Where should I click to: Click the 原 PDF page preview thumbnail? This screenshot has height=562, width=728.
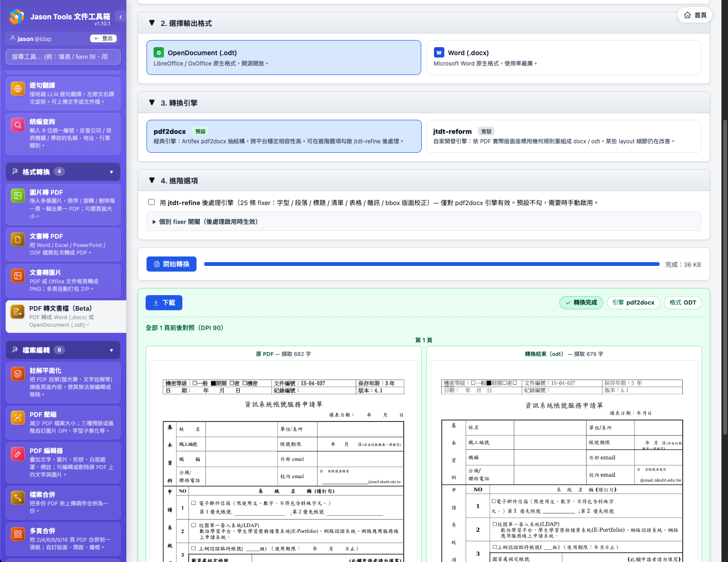[284, 462]
